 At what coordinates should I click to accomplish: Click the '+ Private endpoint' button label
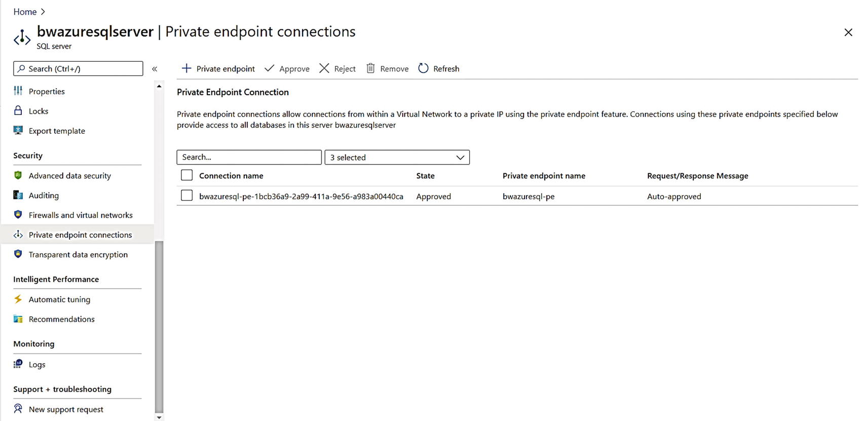click(x=225, y=68)
